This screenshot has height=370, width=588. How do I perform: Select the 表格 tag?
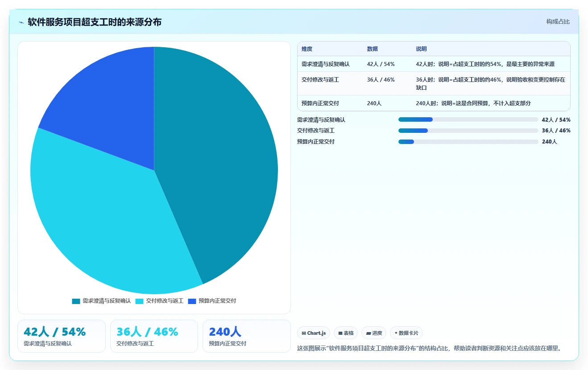coord(346,333)
